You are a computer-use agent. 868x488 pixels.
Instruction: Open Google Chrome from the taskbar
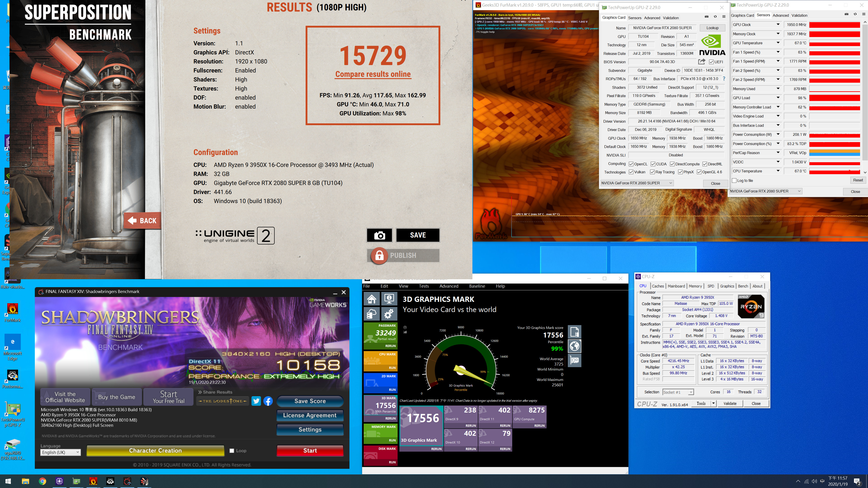click(x=42, y=481)
